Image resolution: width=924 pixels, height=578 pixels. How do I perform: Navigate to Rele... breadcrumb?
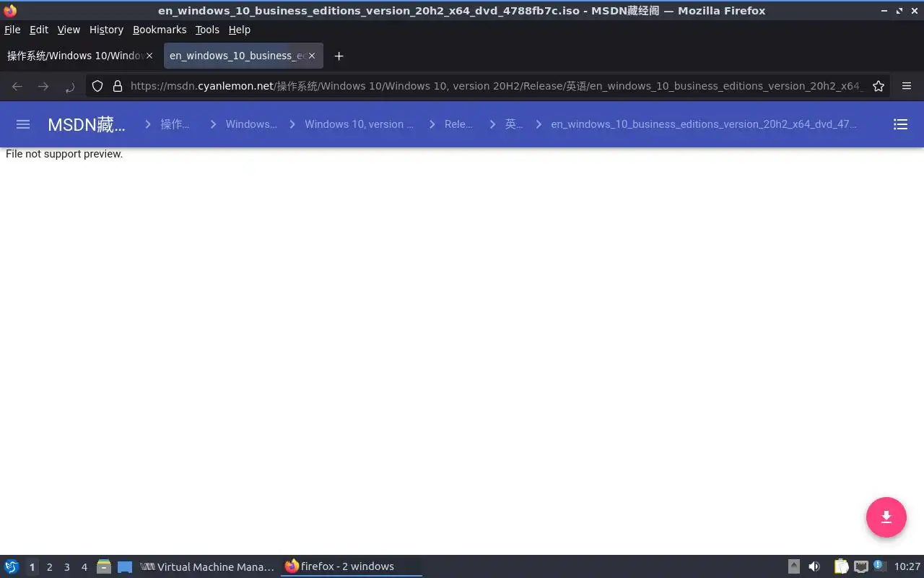[x=458, y=124]
